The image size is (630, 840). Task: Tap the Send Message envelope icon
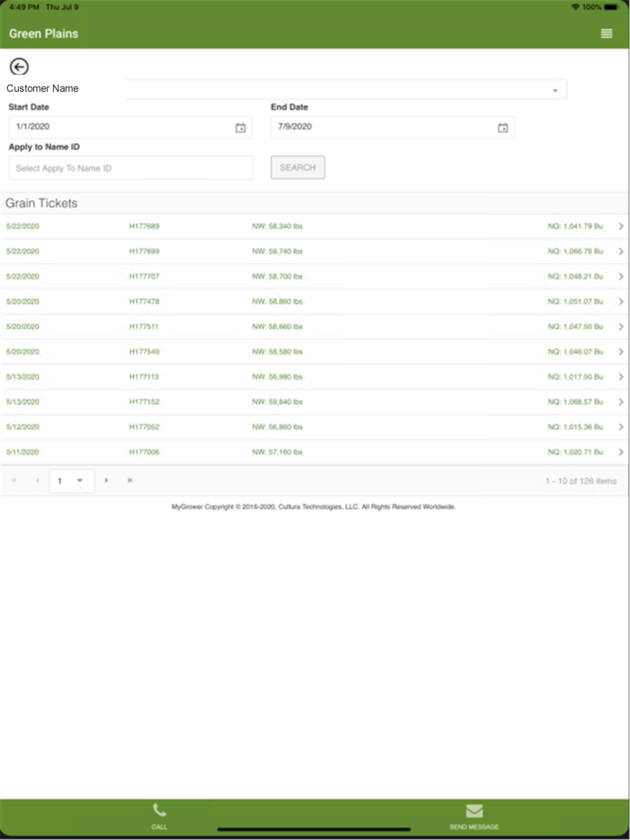pyautogui.click(x=474, y=811)
